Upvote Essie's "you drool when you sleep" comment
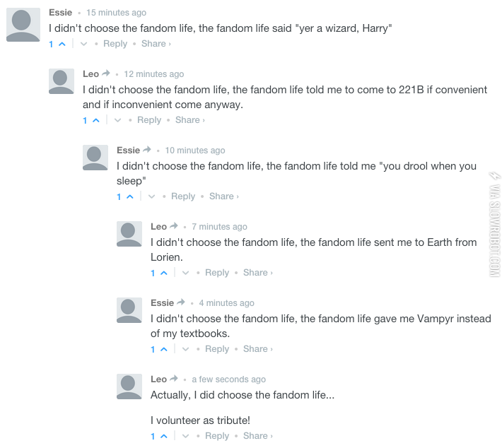This screenshot has width=502, height=448. (129, 196)
